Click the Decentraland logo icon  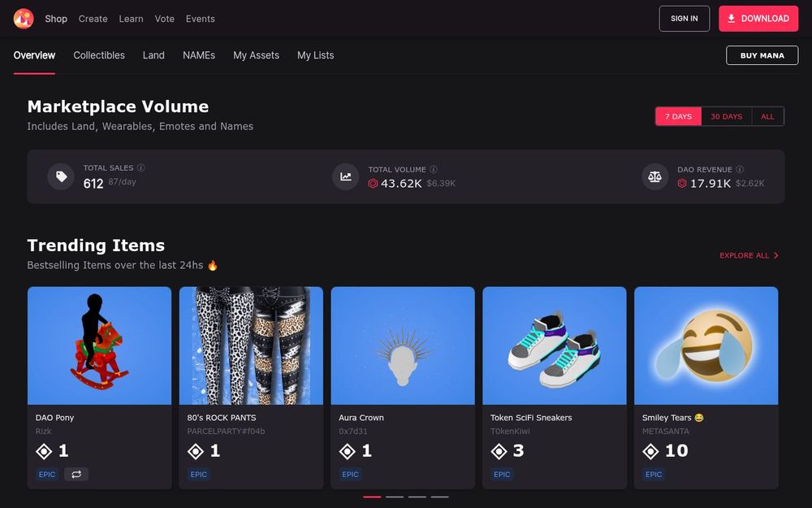coord(24,19)
